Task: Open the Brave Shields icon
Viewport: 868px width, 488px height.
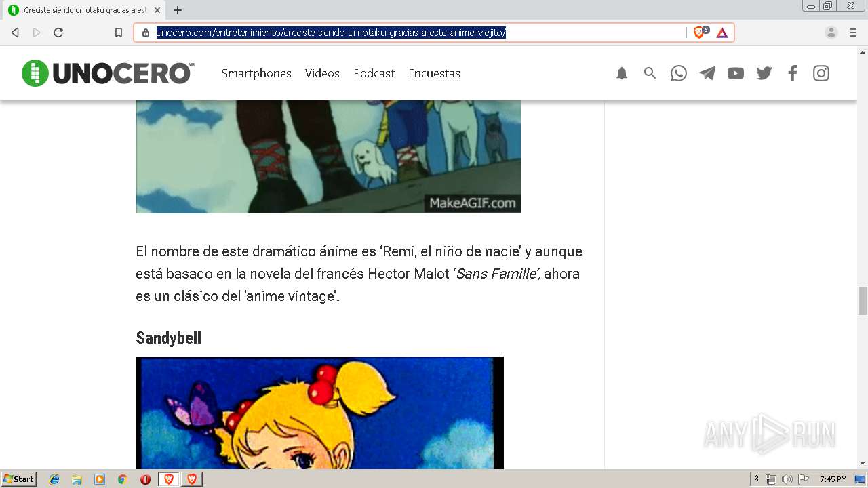Action: coord(701,33)
